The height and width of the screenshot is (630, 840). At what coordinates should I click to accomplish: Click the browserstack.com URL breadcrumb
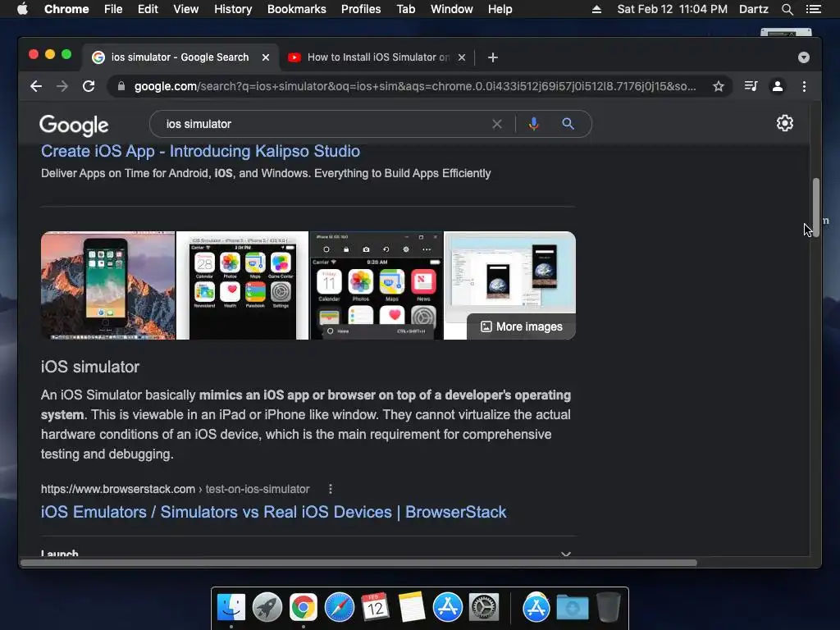(176, 489)
